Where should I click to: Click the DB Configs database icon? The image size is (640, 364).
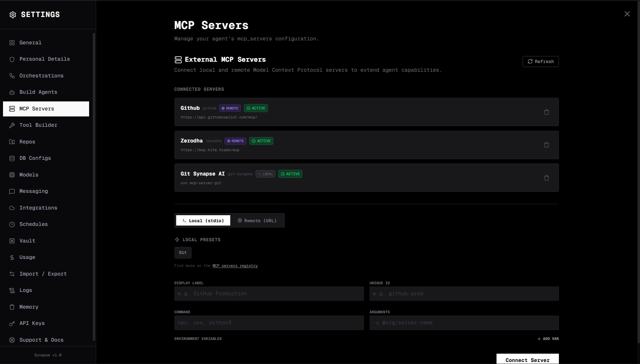pos(12,158)
